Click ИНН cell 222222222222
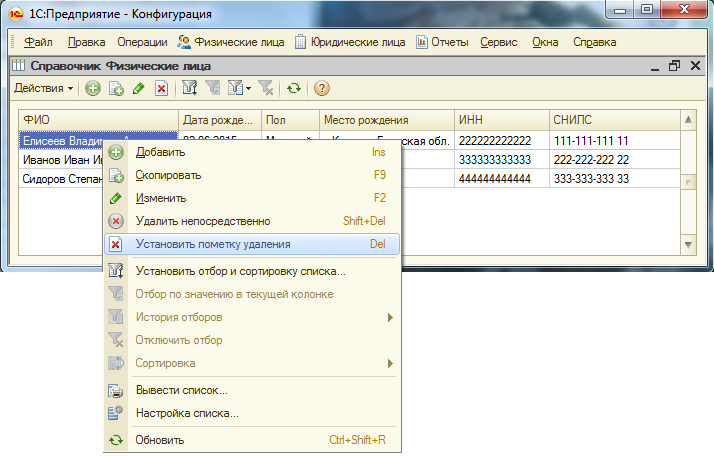714x456 pixels. click(502, 141)
